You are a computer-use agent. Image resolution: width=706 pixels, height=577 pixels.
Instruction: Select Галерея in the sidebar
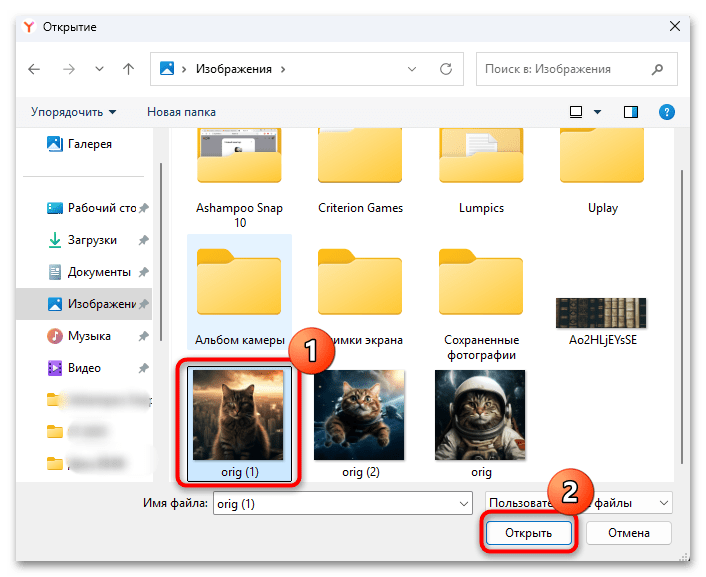[88, 144]
